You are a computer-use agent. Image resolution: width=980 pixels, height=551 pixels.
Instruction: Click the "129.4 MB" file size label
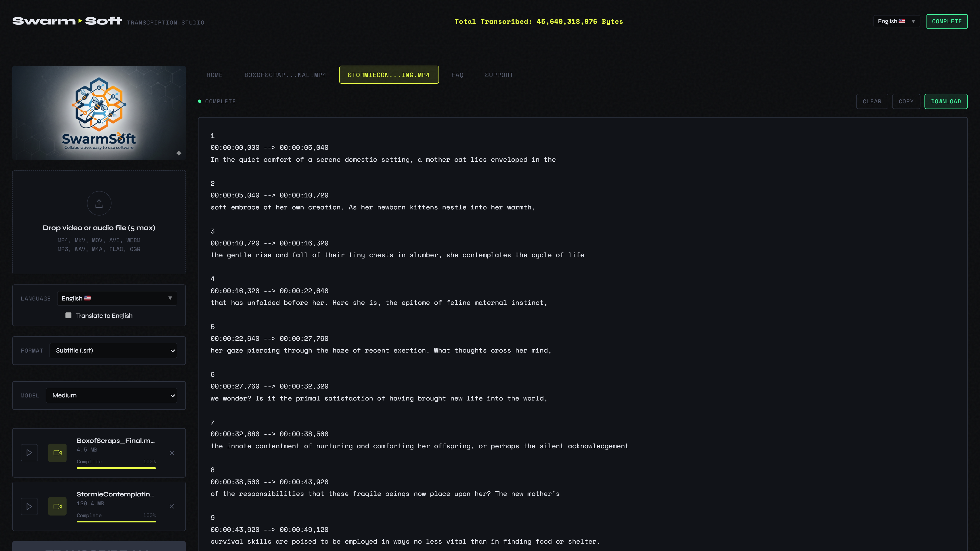pyautogui.click(x=90, y=504)
